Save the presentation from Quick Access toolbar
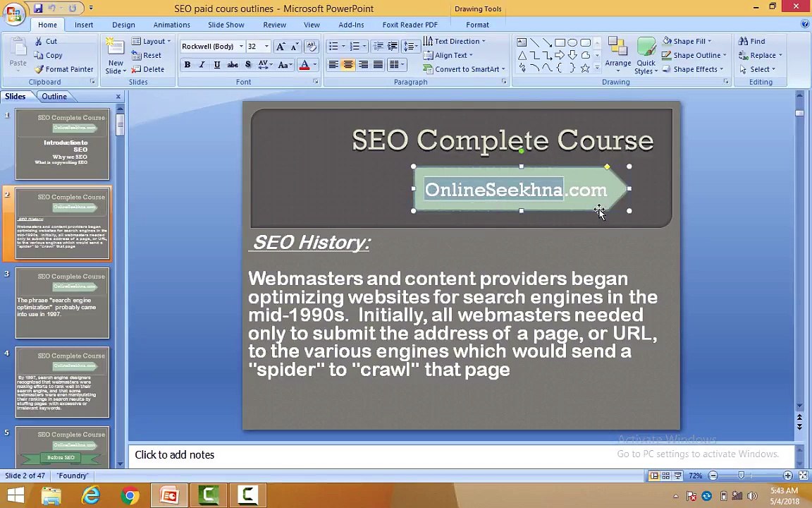Image resolution: width=812 pixels, height=508 pixels. (38, 8)
